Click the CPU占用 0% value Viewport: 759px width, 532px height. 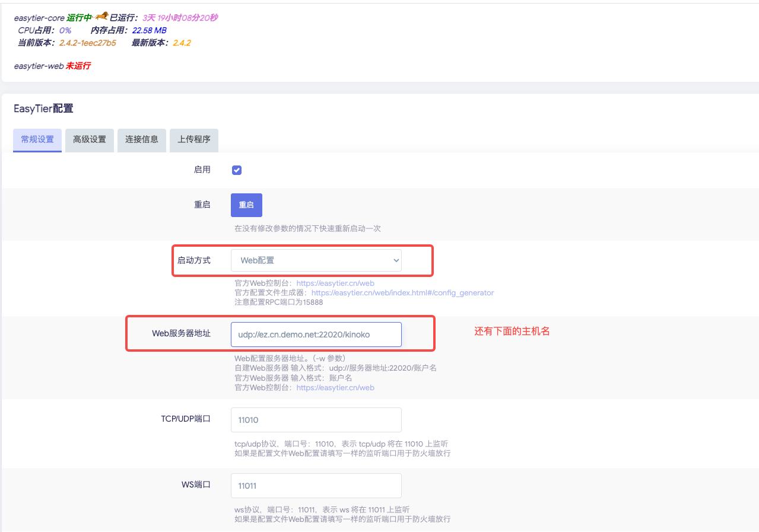coord(65,30)
